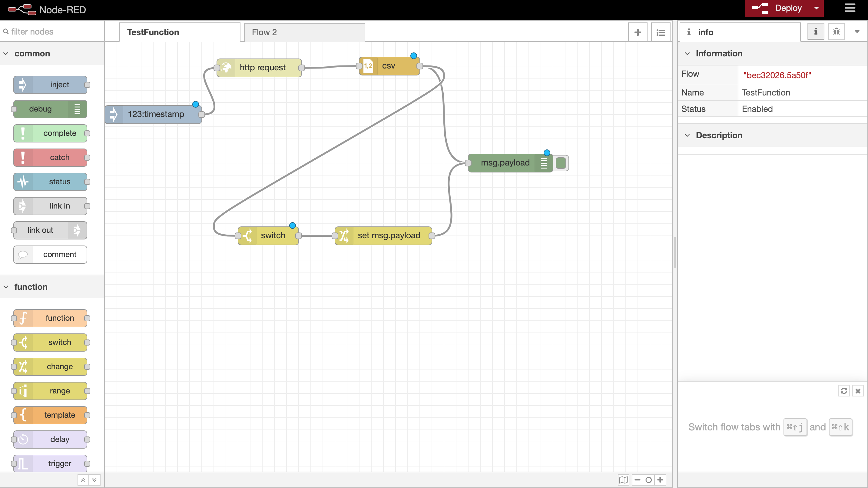Open the Deploy options dropdown arrow
Viewport: 868px width, 488px height.
816,8
